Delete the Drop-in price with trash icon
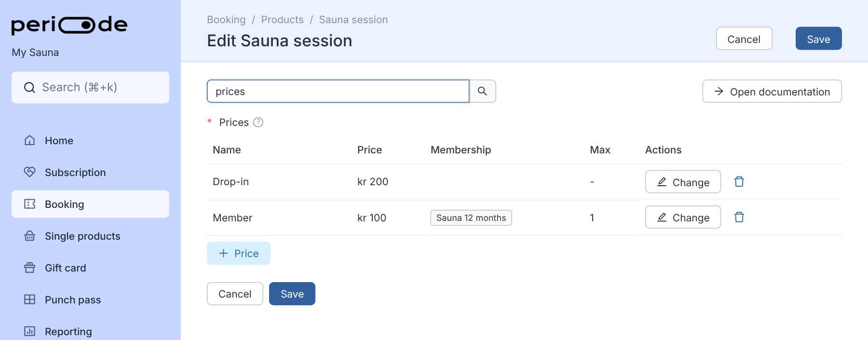 coord(739,182)
